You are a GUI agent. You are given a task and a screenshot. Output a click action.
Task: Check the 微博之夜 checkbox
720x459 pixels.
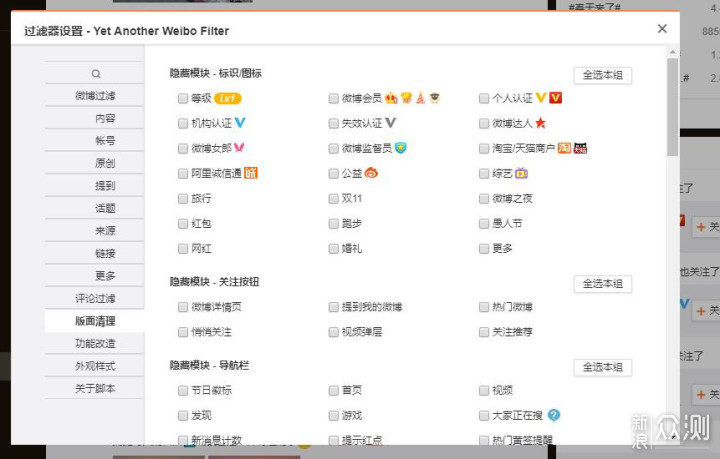[x=484, y=198]
